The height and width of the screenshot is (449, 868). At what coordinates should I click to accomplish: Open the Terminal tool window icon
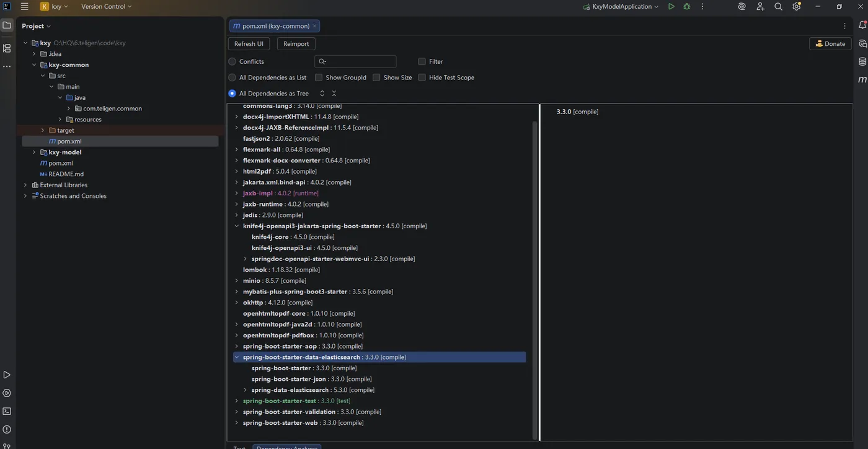coord(7,411)
